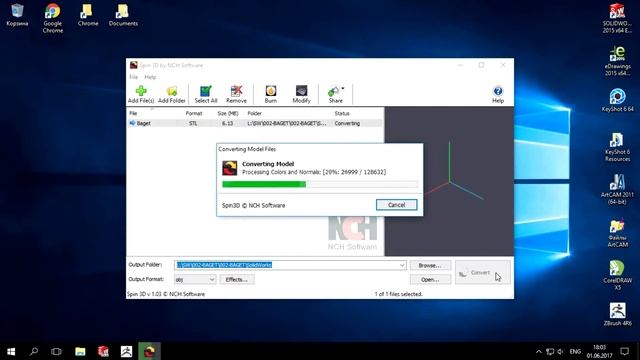
Task: Click the Convert button
Action: pyautogui.click(x=482, y=273)
